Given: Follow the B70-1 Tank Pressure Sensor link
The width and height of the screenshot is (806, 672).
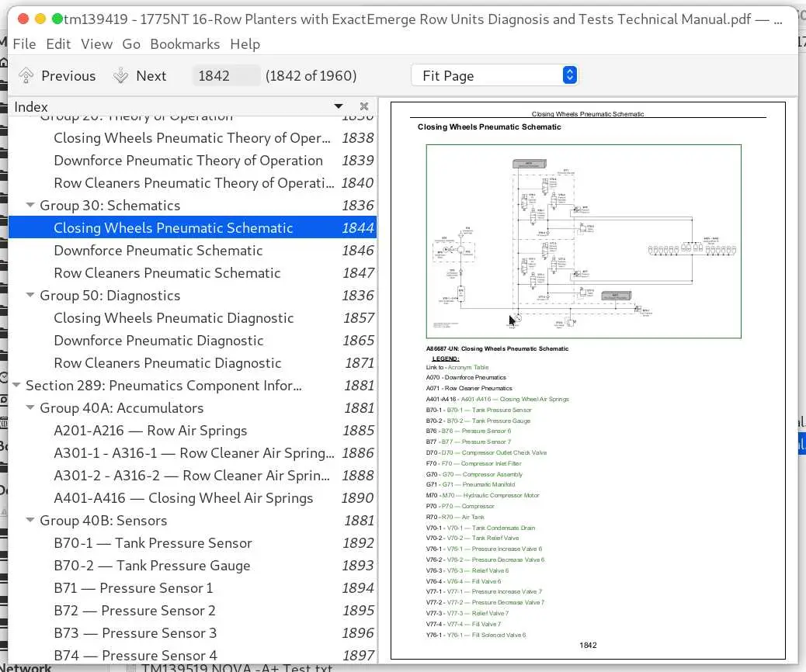Looking at the screenshot, I should coord(489,410).
